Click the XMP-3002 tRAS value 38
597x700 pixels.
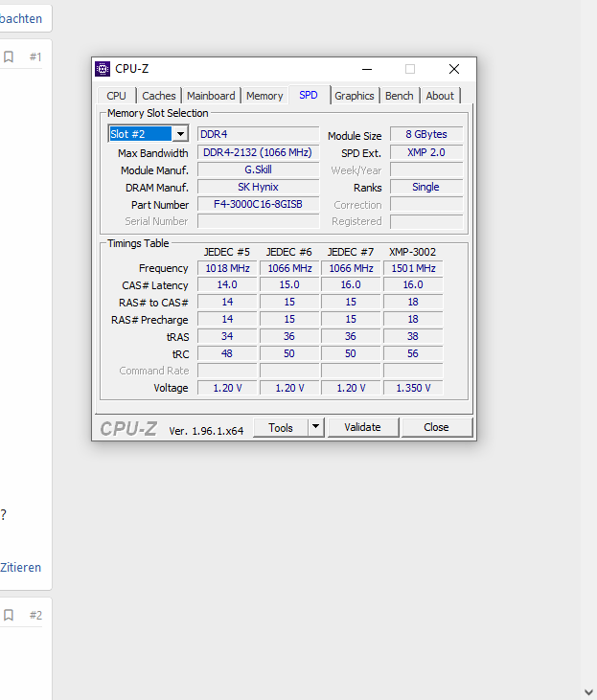tap(413, 336)
